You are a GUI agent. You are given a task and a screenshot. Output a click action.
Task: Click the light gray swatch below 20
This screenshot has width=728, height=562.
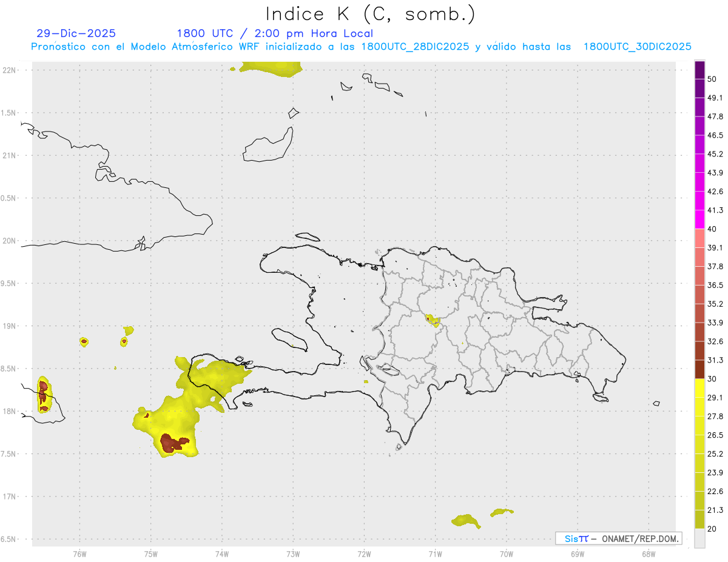(x=700, y=538)
